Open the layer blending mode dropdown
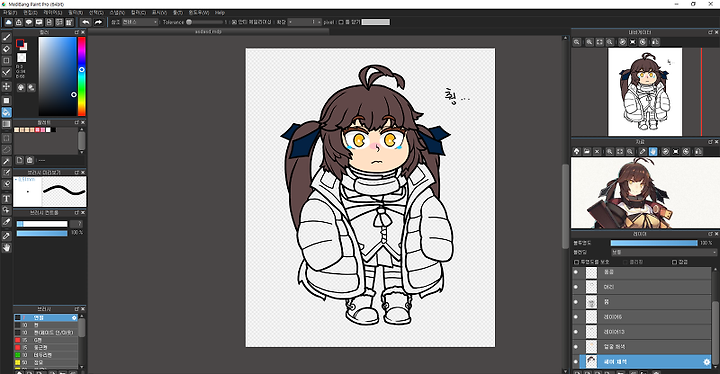The height and width of the screenshot is (374, 720). click(x=664, y=252)
